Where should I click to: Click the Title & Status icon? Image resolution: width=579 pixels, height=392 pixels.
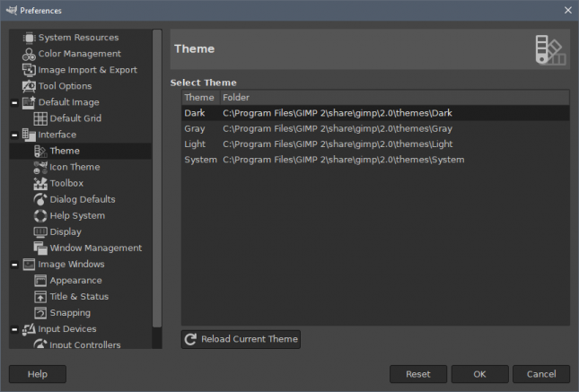click(x=40, y=297)
